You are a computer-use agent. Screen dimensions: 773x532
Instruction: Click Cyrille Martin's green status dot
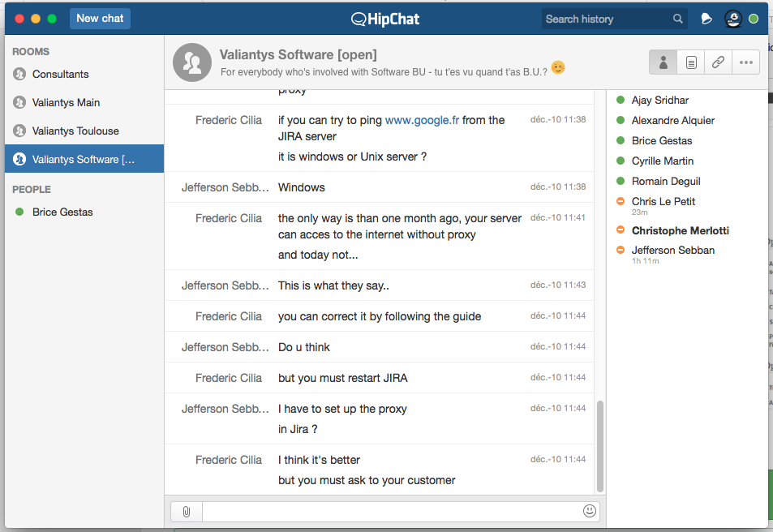(x=621, y=161)
